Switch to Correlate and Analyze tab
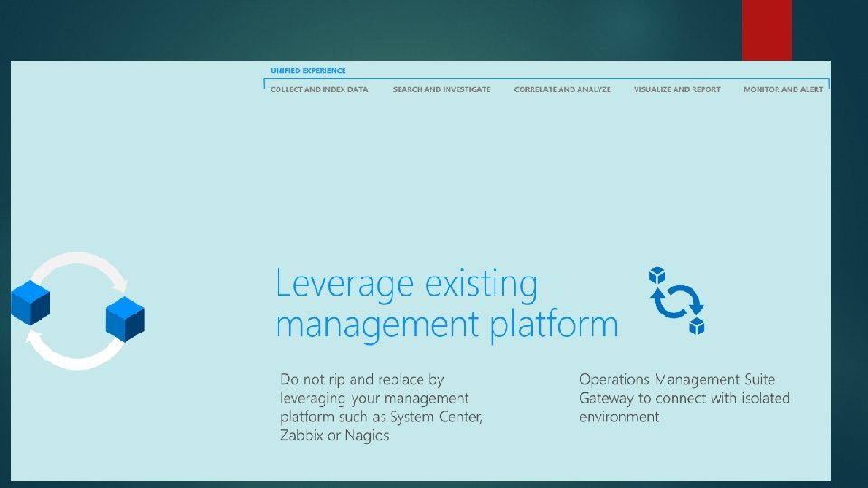The image size is (868, 488). tap(562, 89)
